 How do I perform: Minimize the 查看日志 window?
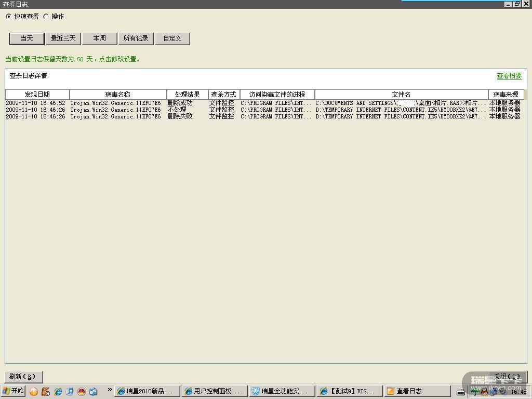(x=508, y=4)
